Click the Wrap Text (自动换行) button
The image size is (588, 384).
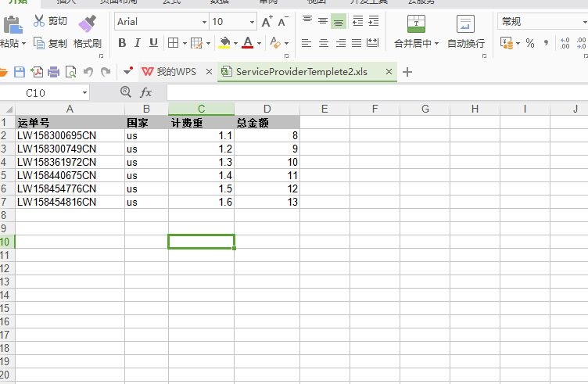pyautogui.click(x=465, y=24)
